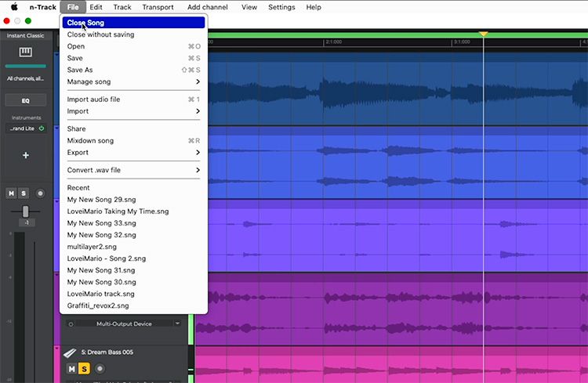Image resolution: width=588 pixels, height=383 pixels.
Task: Choose Open from the File menu
Action: 133,46
